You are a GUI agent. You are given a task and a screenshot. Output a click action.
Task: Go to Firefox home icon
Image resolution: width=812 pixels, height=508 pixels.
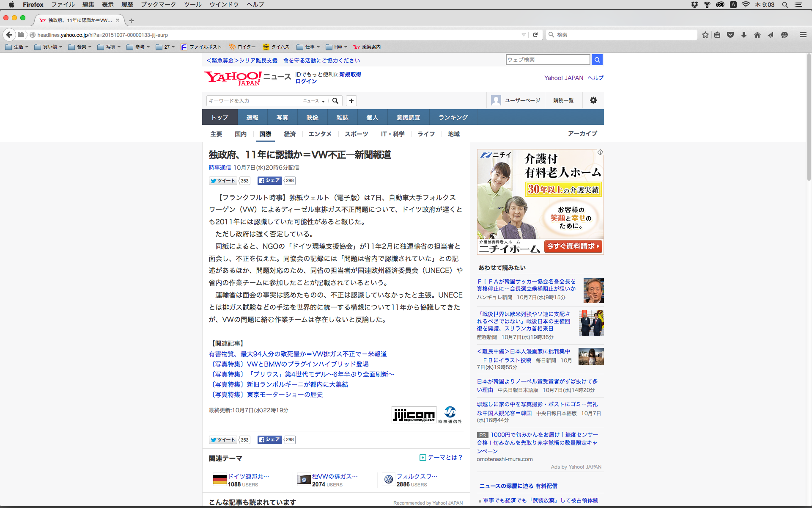(757, 35)
